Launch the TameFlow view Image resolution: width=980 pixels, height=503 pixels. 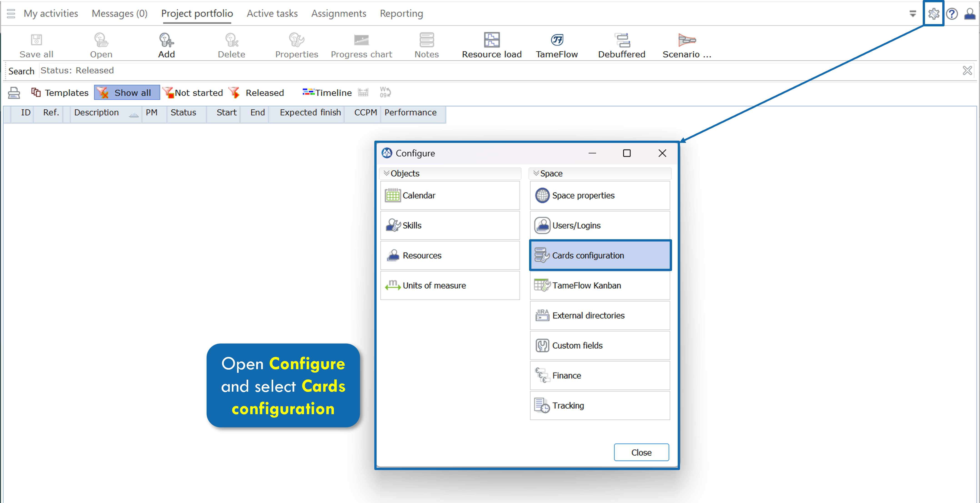click(x=557, y=45)
